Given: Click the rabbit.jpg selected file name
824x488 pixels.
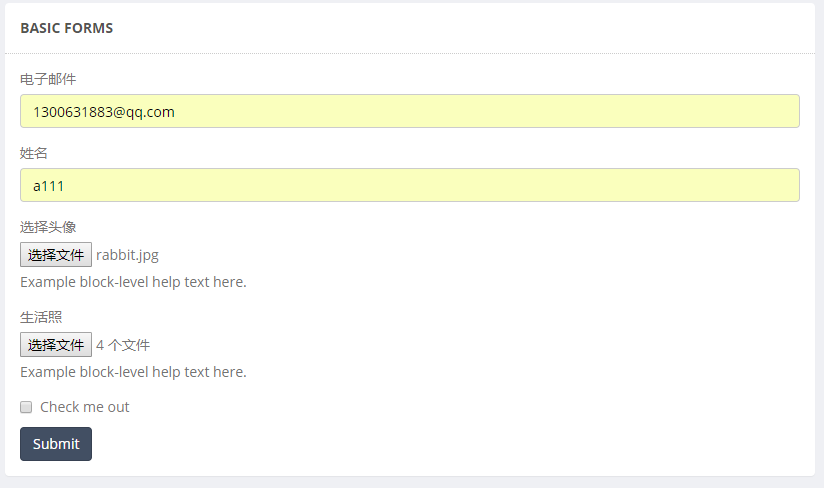Looking at the screenshot, I should 127,255.
